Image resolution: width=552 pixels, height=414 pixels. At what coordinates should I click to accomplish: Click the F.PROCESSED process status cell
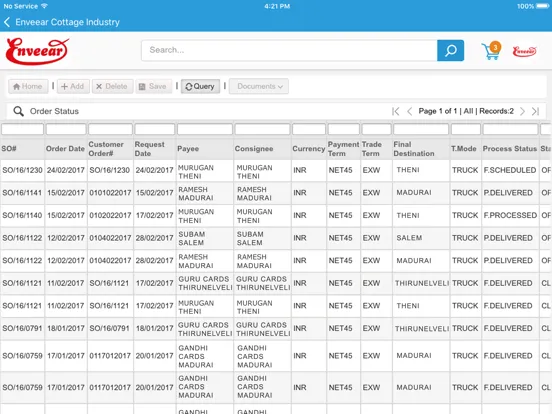(x=510, y=215)
